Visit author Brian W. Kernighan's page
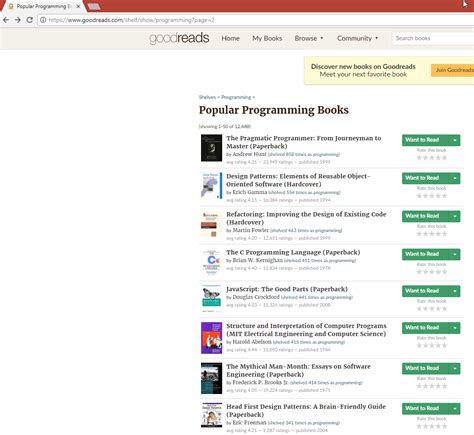This screenshot has height=435, width=474. [x=257, y=260]
